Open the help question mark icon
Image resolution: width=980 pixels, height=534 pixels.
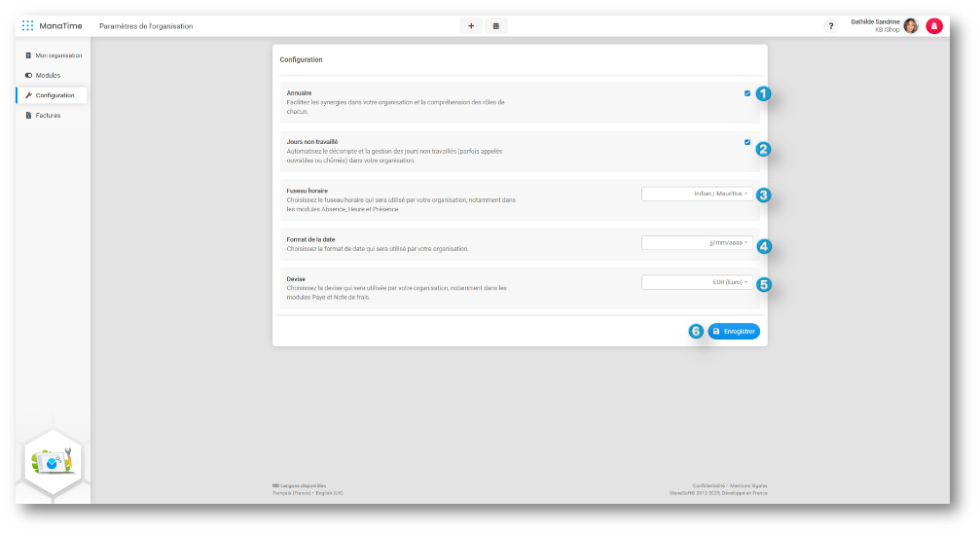[x=831, y=26]
